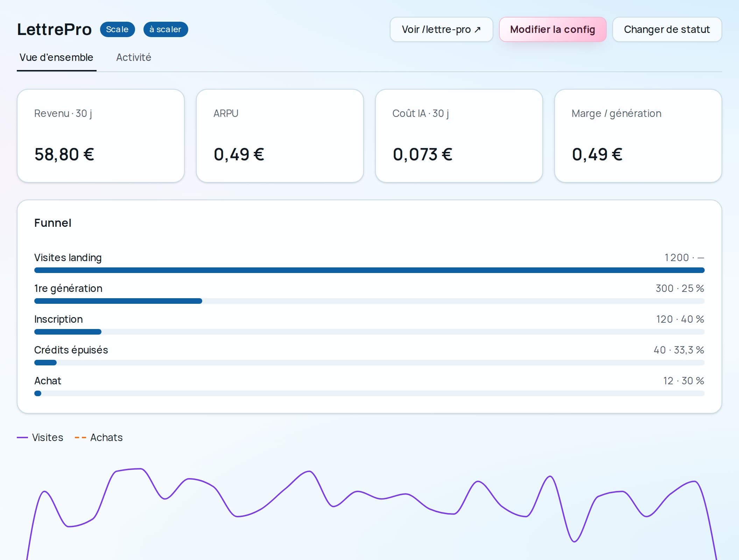The image size is (739, 560).
Task: Click the Inscription funnel bar
Action: click(x=369, y=332)
